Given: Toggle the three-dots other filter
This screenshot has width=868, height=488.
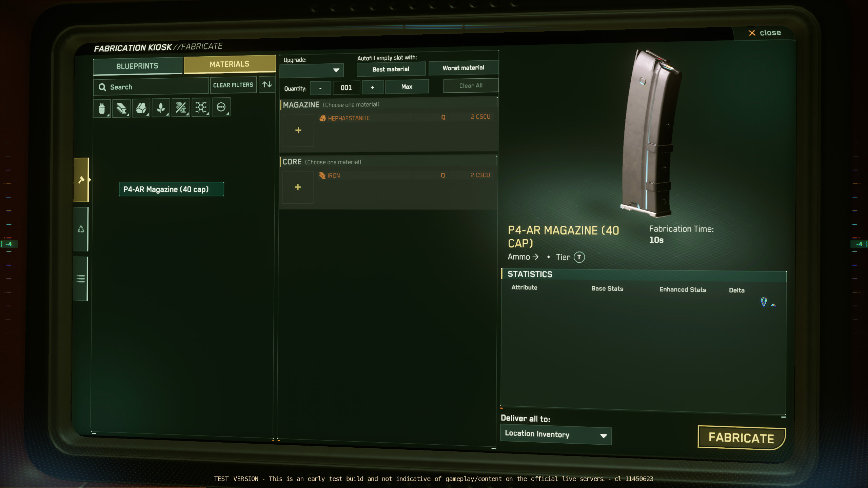Looking at the screenshot, I should (x=221, y=107).
